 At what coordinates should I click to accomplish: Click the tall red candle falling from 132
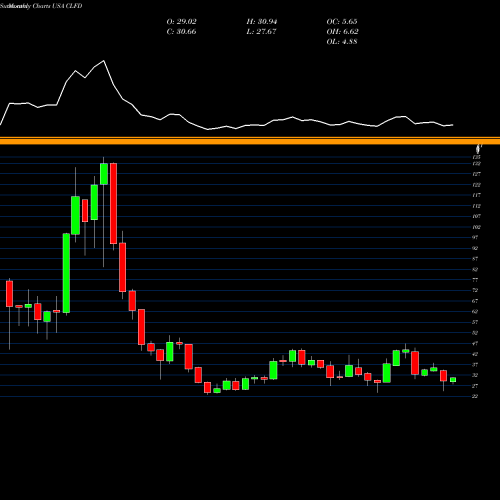point(113,203)
